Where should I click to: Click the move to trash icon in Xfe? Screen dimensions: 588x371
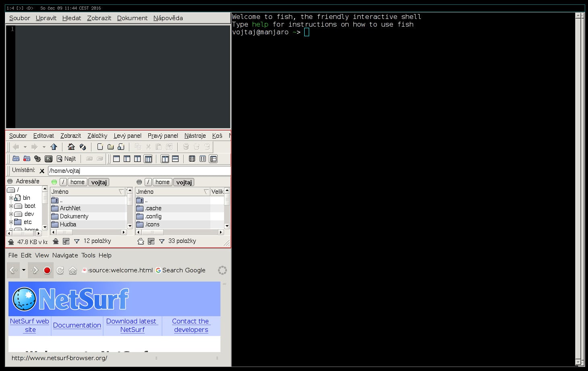pyautogui.click(x=186, y=147)
